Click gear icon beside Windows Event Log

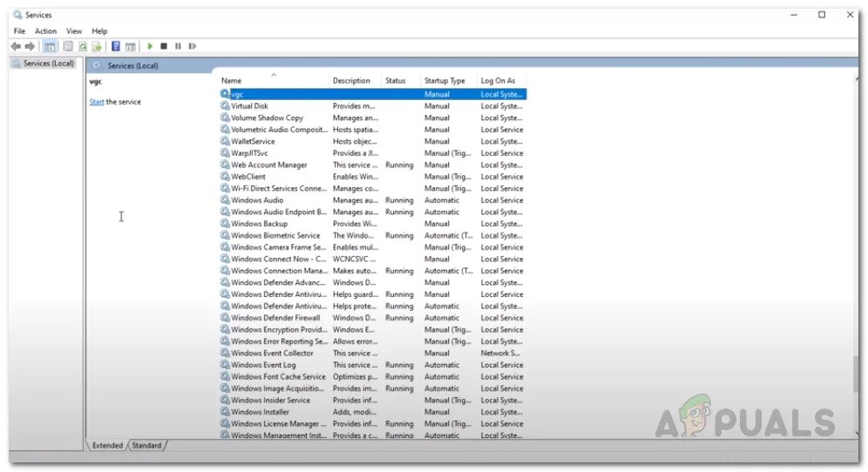(x=225, y=365)
